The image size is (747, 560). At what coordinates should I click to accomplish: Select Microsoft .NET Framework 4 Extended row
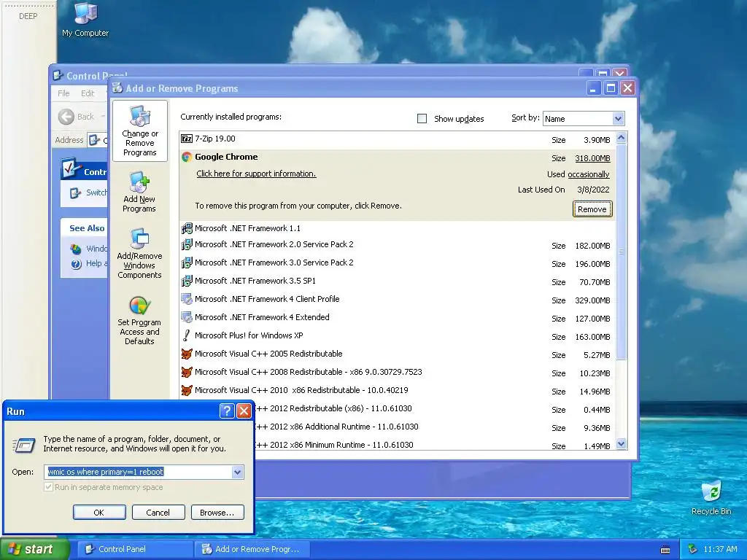(x=396, y=318)
